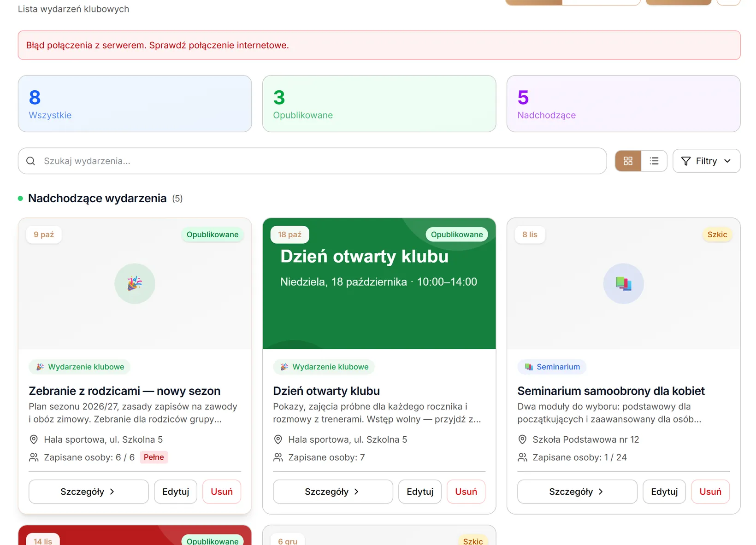Switch to grid view layout

pos(628,161)
